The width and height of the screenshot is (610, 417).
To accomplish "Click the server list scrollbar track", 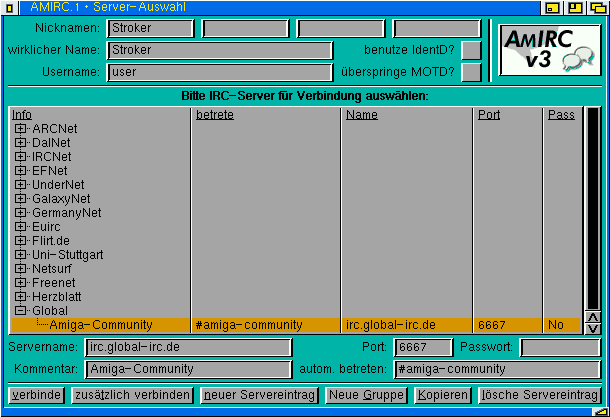I will coord(592,209).
